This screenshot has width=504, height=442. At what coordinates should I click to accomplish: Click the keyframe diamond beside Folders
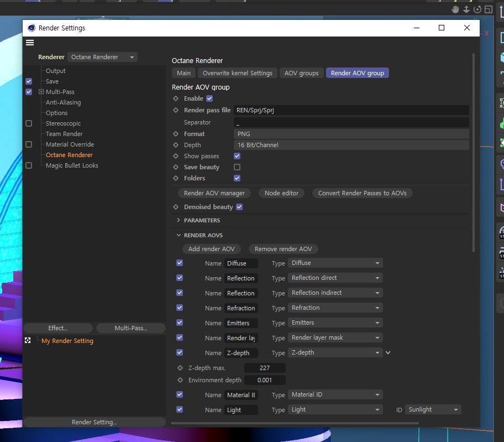click(x=176, y=178)
